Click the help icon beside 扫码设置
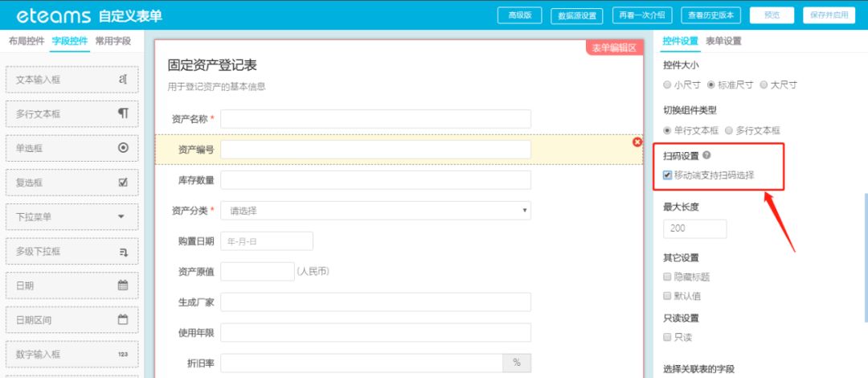The width and height of the screenshot is (868, 378). tap(706, 155)
